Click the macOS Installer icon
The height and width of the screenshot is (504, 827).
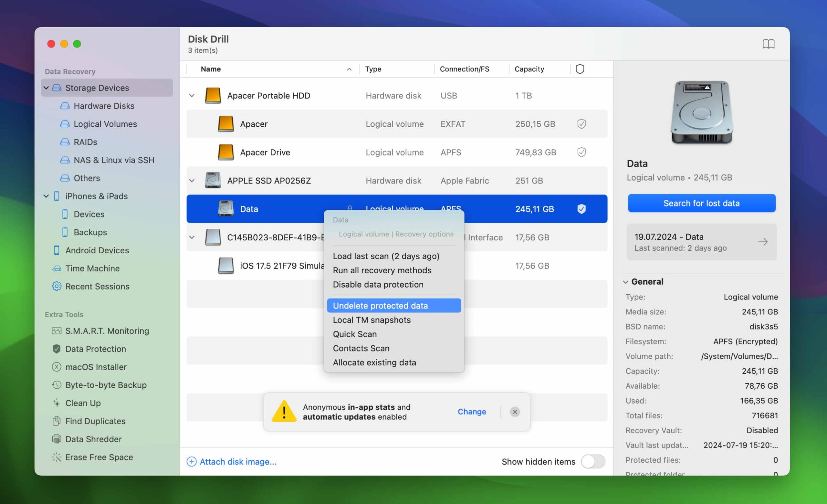click(x=56, y=366)
